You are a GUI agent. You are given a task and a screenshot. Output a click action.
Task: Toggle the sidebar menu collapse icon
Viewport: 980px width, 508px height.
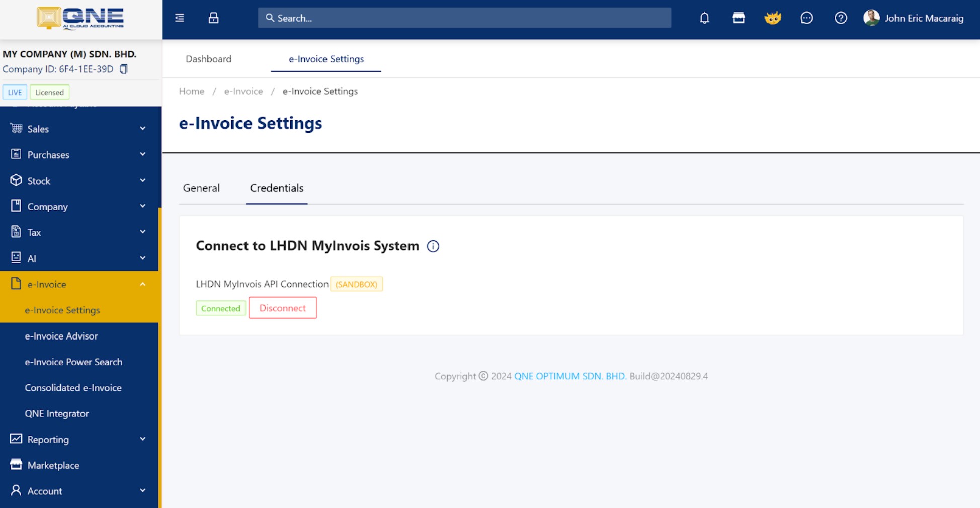pos(180,18)
